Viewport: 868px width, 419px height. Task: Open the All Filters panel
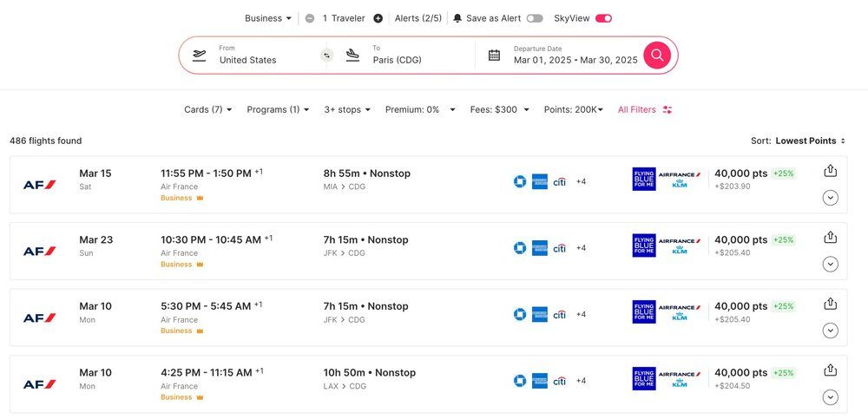click(644, 109)
